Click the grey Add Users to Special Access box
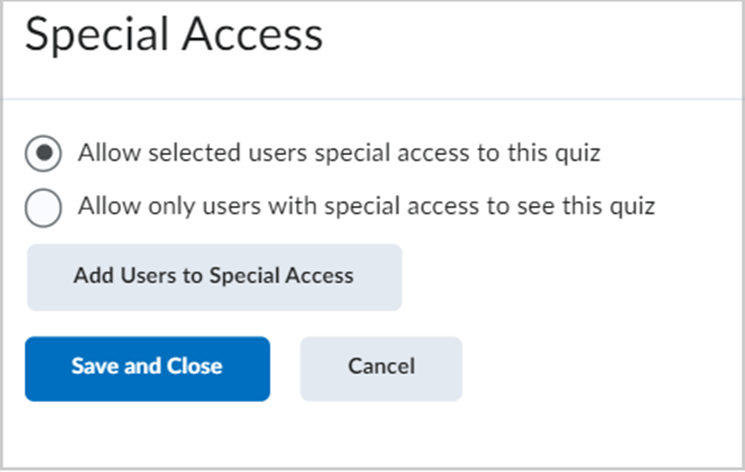745x472 pixels. 214,277
